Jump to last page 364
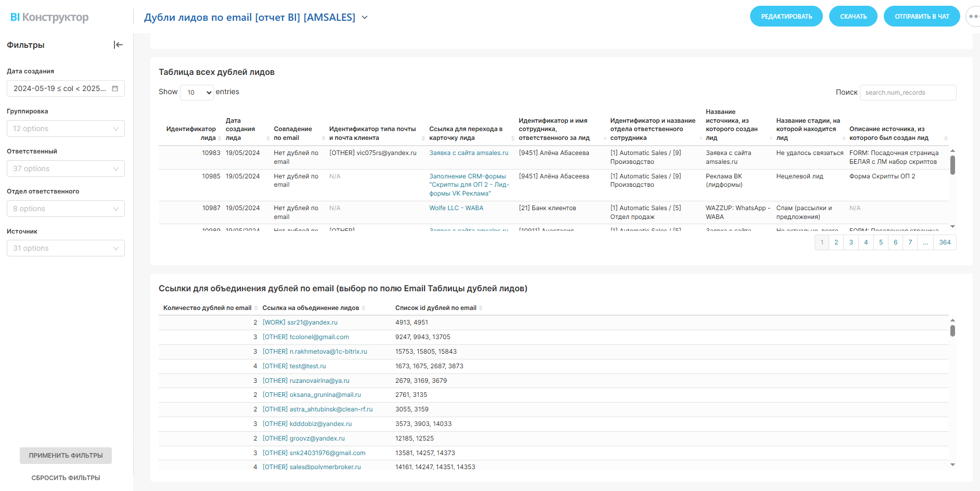 tap(945, 242)
